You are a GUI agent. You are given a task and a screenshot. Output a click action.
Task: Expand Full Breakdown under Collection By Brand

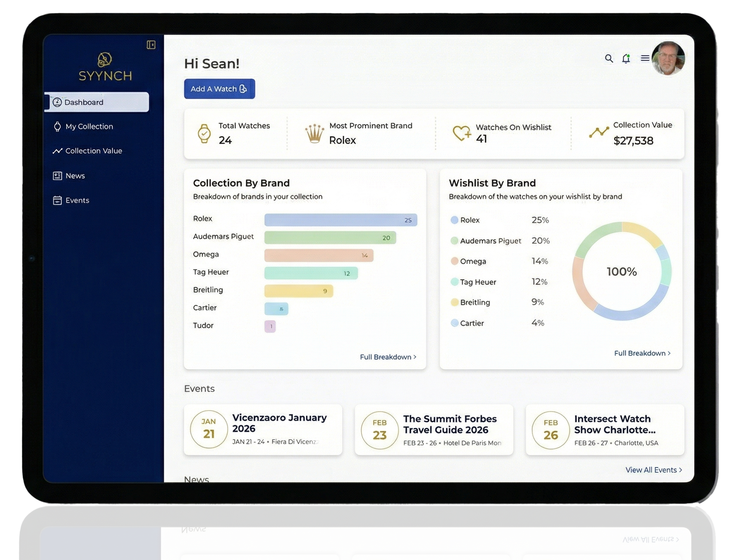pyautogui.click(x=388, y=357)
